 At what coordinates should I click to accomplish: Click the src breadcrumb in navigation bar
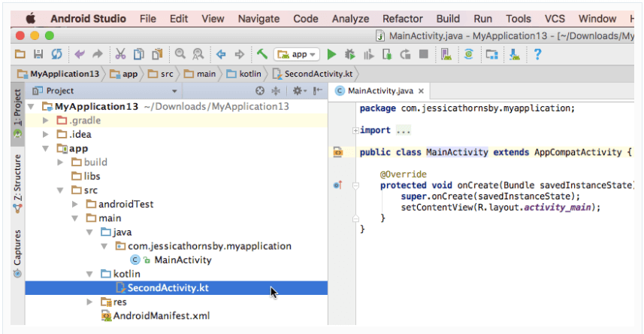coord(162,74)
